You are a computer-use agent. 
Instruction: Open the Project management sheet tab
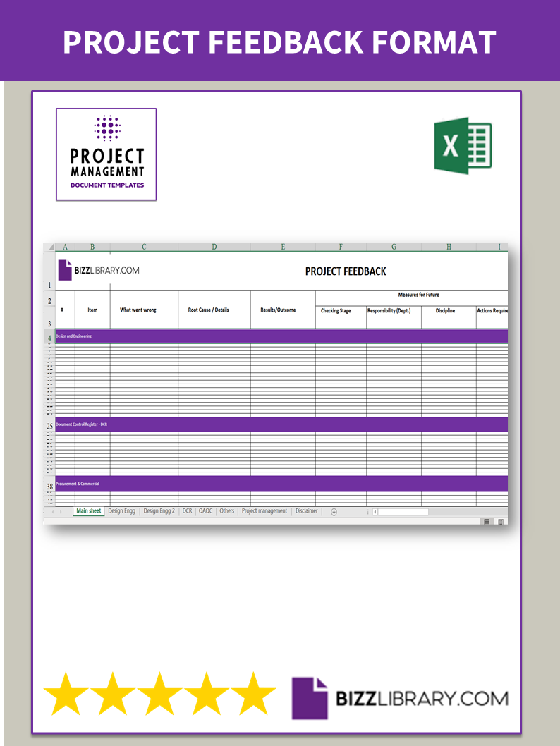(264, 511)
